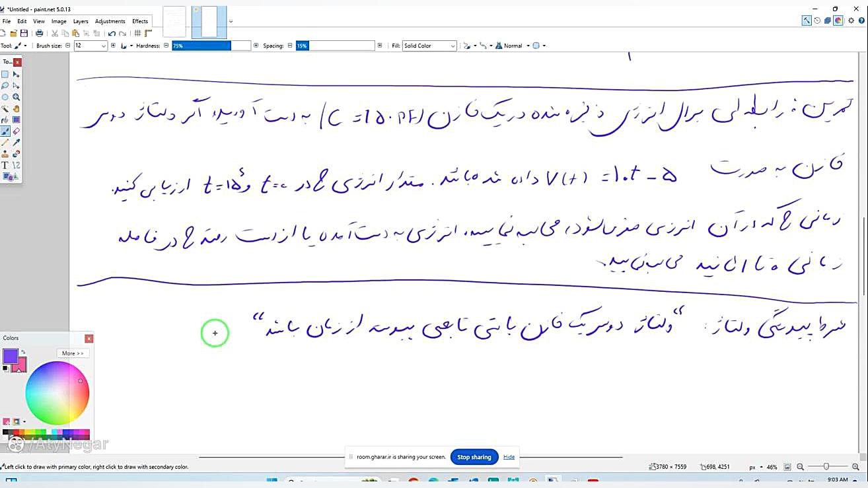
Task: Click the Spacing 15% slider
Action: click(x=335, y=46)
